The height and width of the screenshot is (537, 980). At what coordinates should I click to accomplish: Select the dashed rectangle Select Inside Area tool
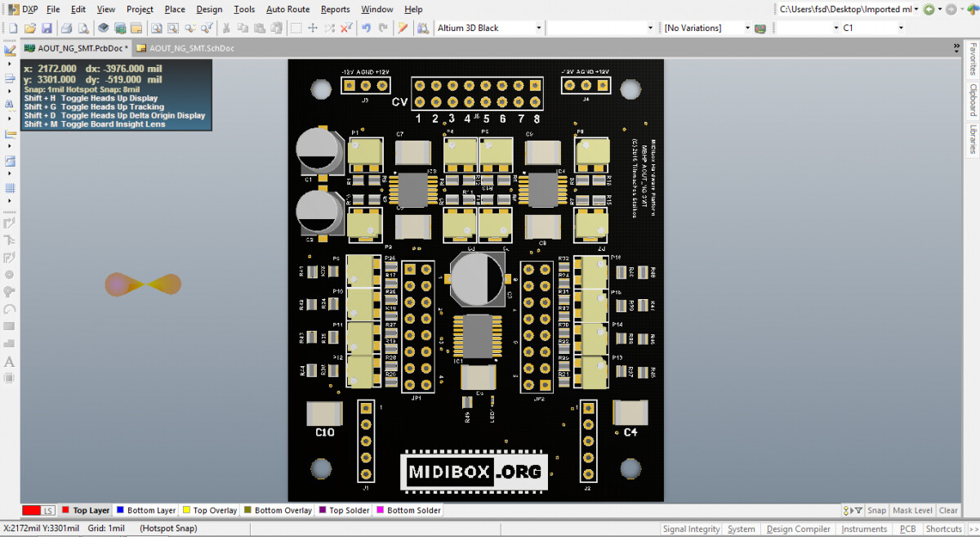point(296,28)
